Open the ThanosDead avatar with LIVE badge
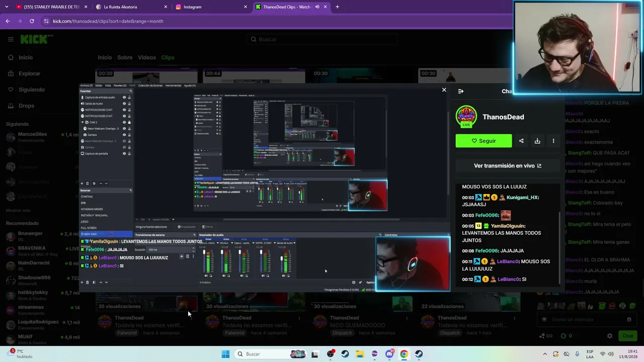The width and height of the screenshot is (644, 362). click(466, 117)
